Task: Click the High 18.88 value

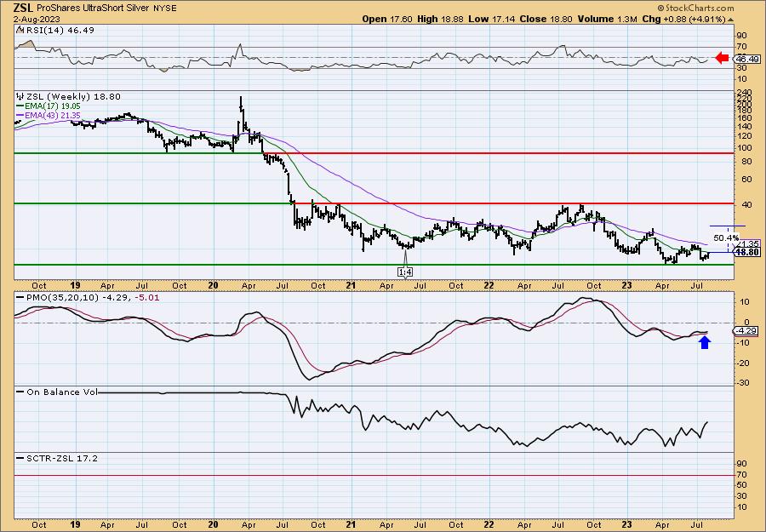Action: 440,19
